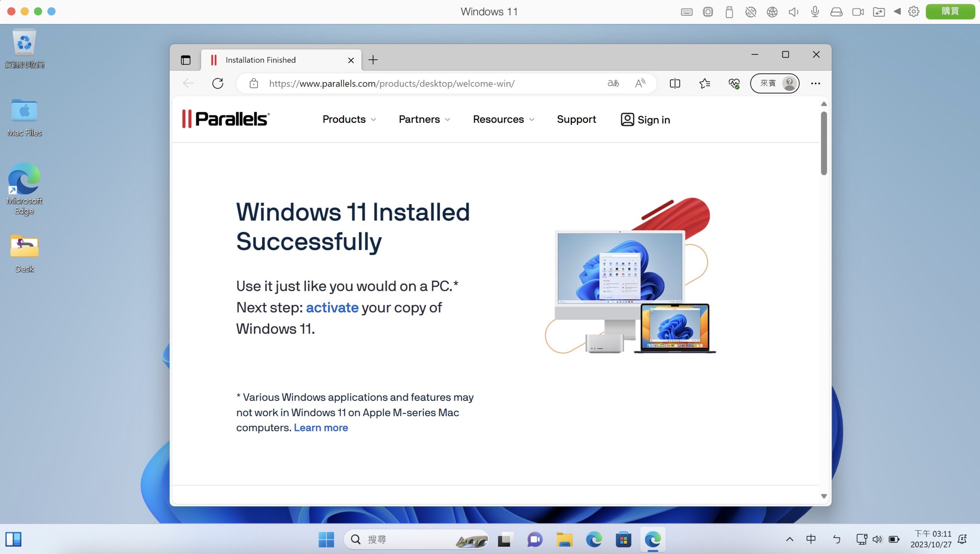This screenshot has height=554, width=980.
Task: Open Edge Settings and more menu
Action: tap(815, 83)
